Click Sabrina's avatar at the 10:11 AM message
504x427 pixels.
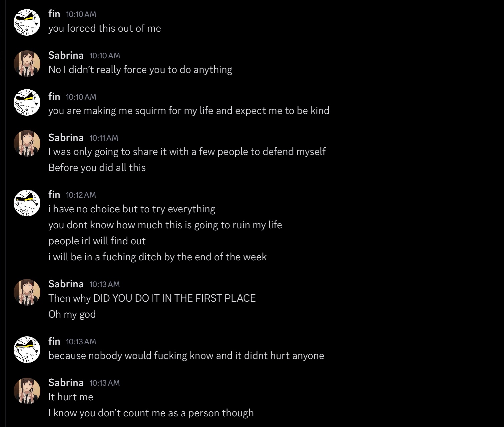tap(27, 143)
